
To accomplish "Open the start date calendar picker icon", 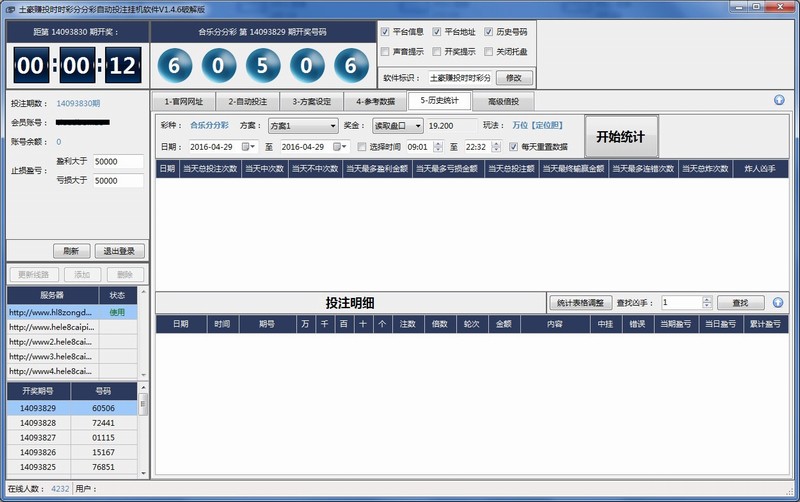I will tap(246, 146).
